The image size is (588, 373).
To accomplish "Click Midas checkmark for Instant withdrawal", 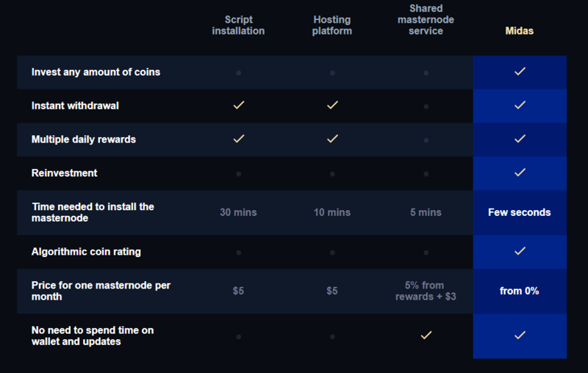I will [520, 105].
